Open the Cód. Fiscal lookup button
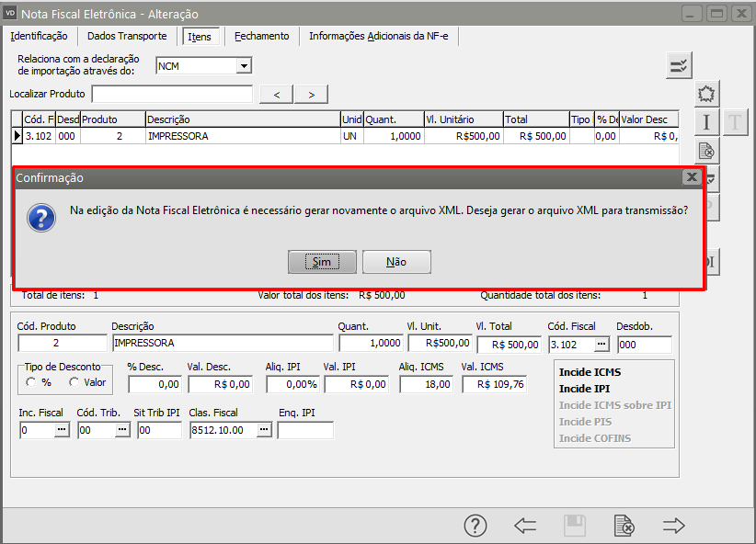This screenshot has width=756, height=544. pos(601,345)
